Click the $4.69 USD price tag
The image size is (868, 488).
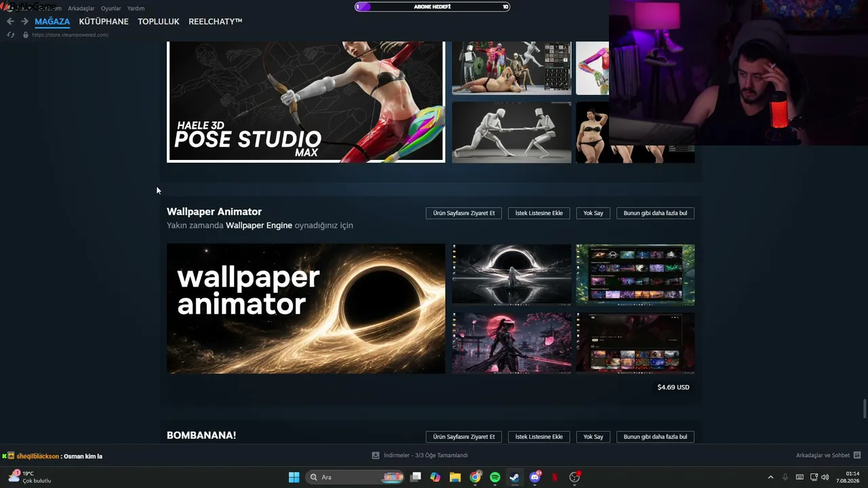[x=673, y=387]
